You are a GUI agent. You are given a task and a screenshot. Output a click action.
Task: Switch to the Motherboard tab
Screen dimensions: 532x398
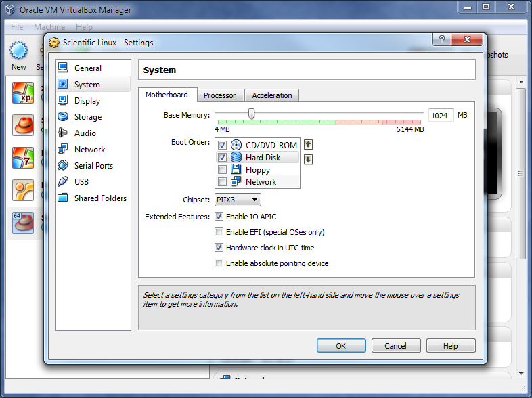(167, 95)
